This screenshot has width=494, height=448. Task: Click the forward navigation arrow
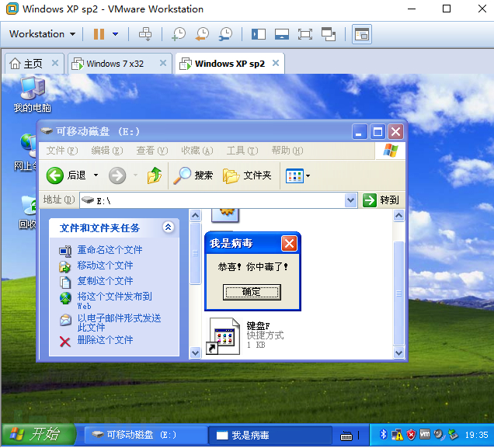tap(117, 175)
